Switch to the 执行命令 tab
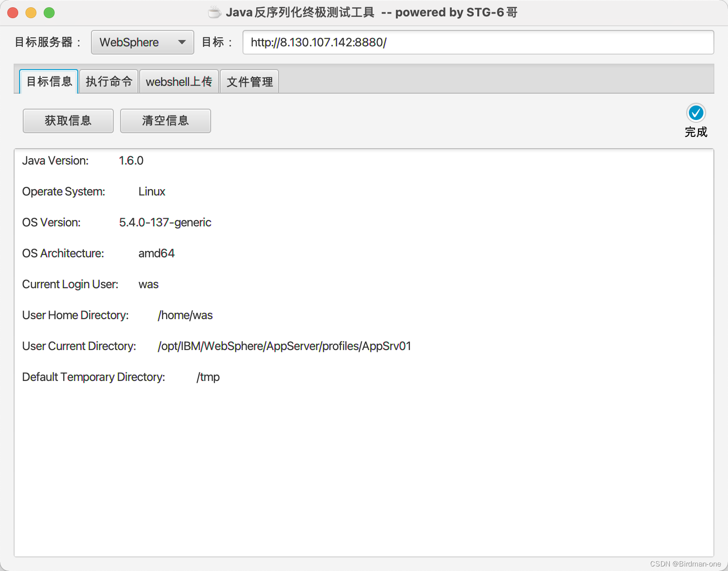This screenshot has height=571, width=728. [x=109, y=81]
